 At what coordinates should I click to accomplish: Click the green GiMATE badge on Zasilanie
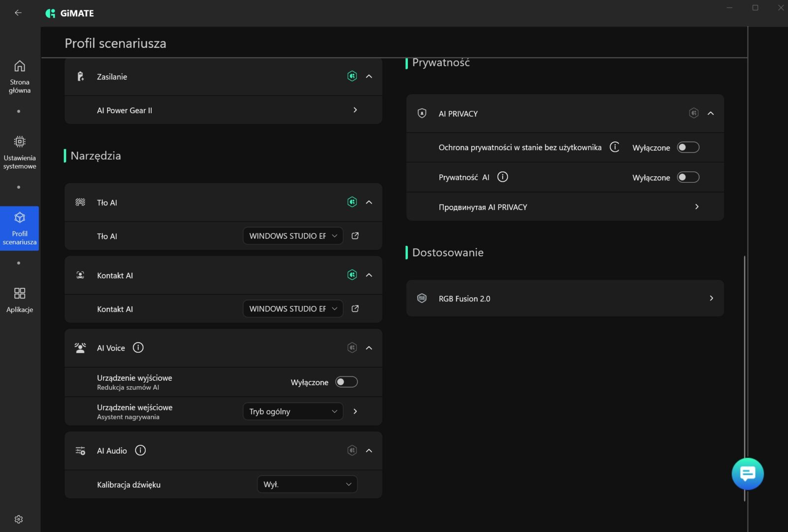pyautogui.click(x=352, y=76)
